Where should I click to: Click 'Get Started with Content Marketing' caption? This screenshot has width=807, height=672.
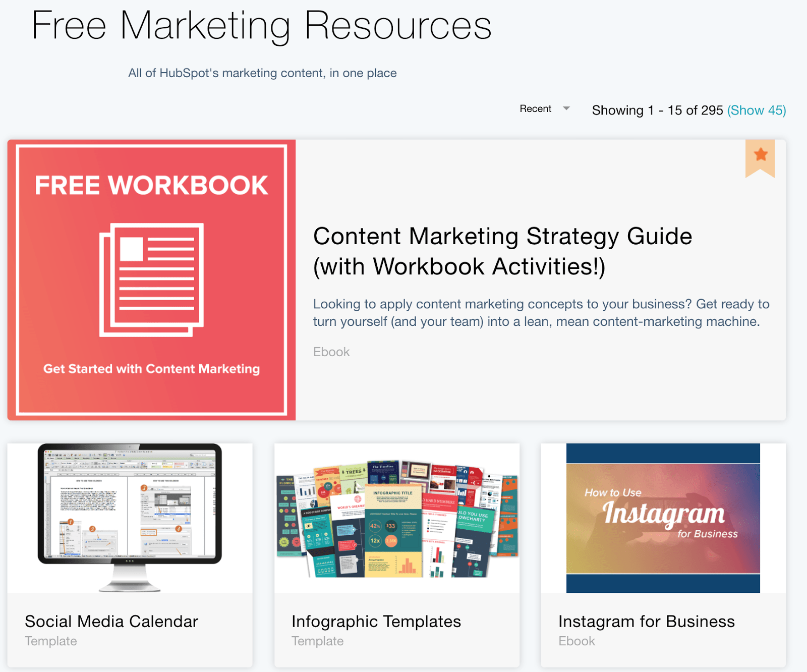[x=151, y=369]
